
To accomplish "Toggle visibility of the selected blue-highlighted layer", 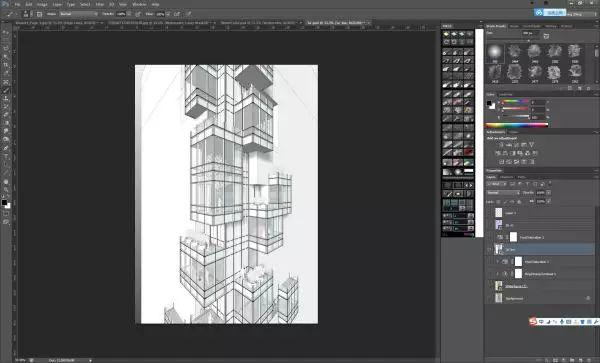I will pyautogui.click(x=490, y=249).
